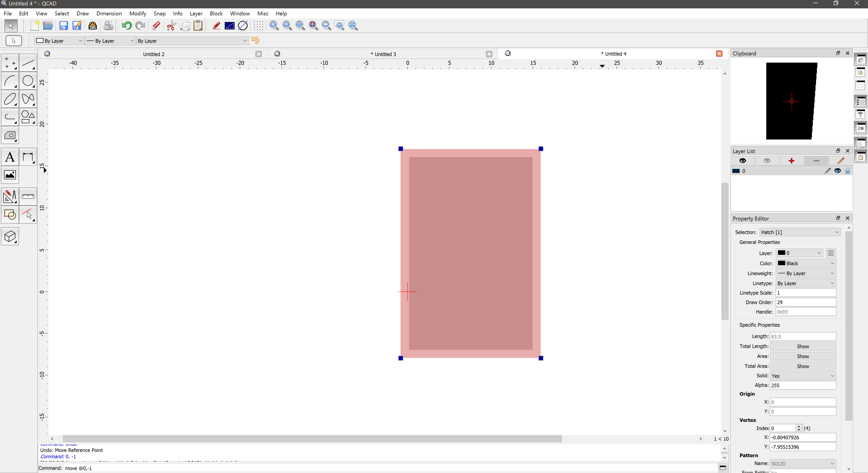Toggle visibility eye of layer 0

coord(838,171)
